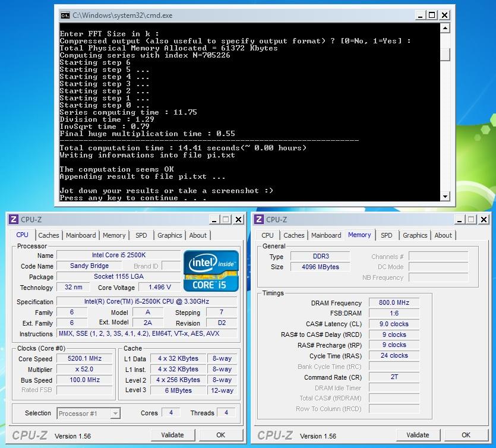Click OK button in right CPU-Z window

(x=466, y=435)
